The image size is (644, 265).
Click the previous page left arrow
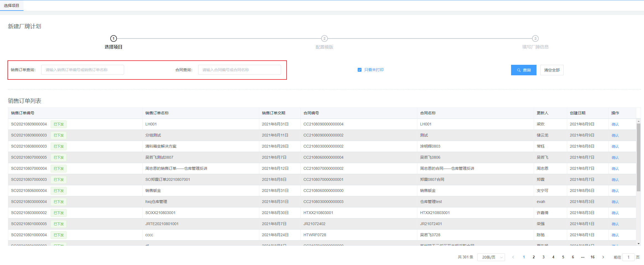[x=513, y=257]
